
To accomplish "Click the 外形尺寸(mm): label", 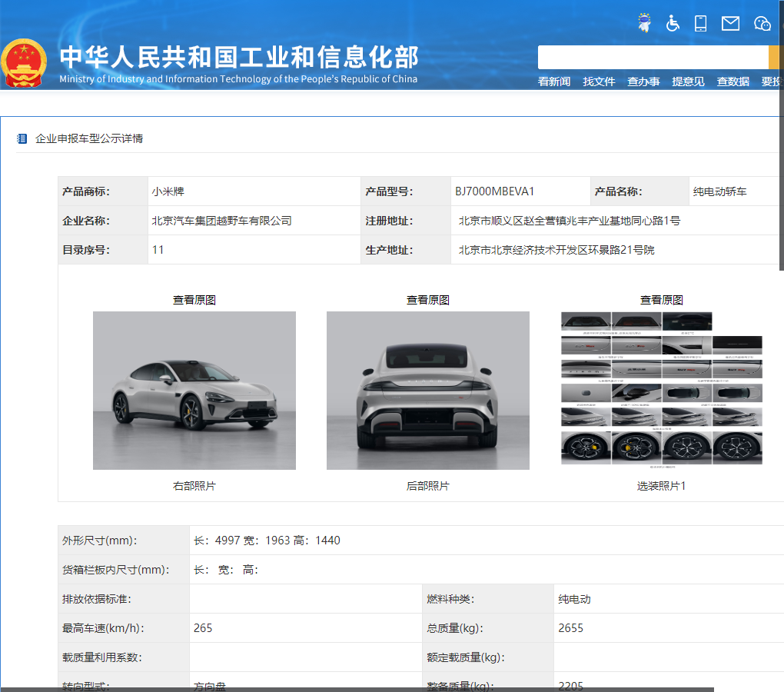I will point(99,541).
